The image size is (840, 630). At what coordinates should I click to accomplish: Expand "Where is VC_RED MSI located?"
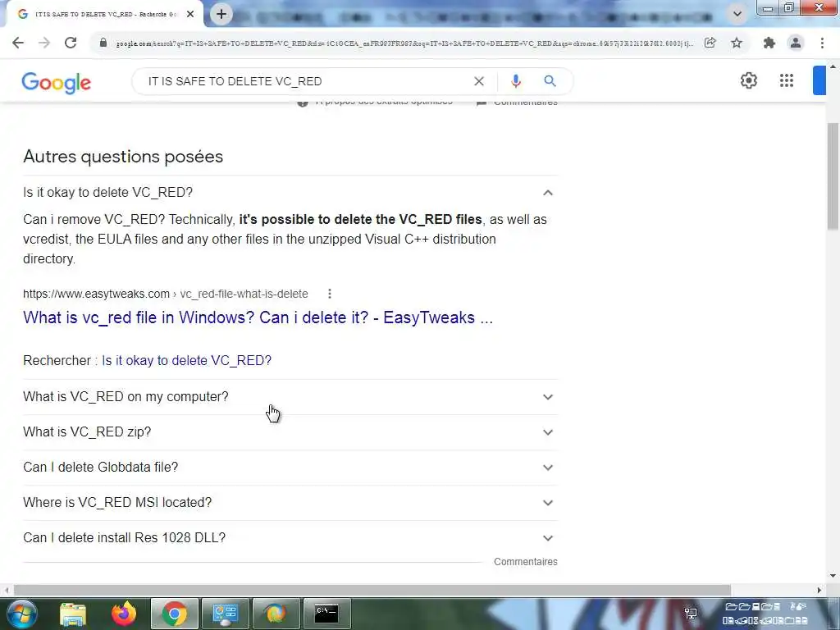[x=290, y=503]
